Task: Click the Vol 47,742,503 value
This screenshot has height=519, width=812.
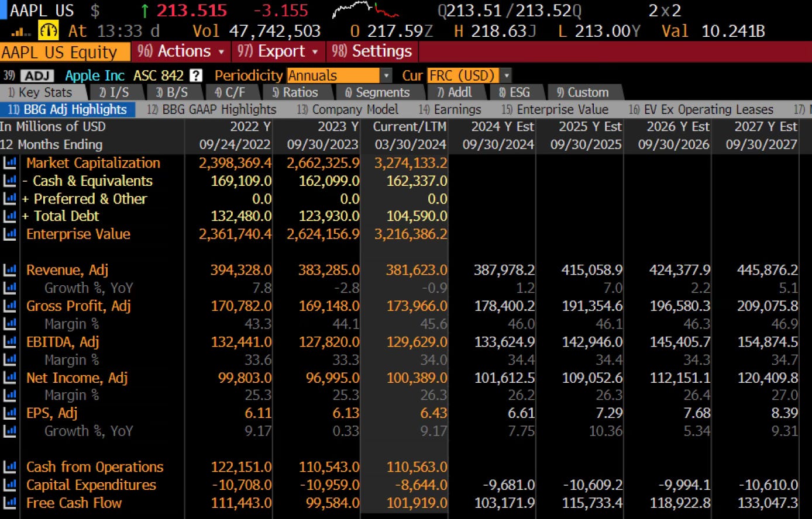Action: [x=275, y=31]
